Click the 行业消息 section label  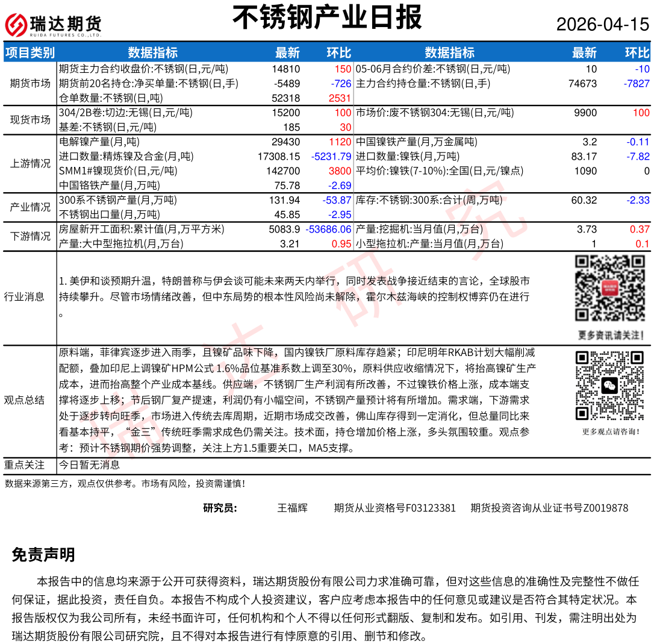click(x=24, y=296)
